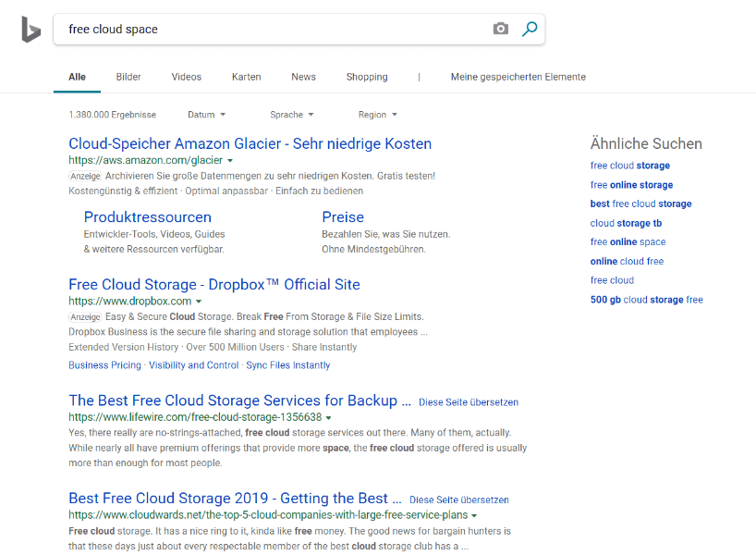Click the Anzeige label on the Amazon ad
This screenshot has width=756, height=555.
(85, 176)
